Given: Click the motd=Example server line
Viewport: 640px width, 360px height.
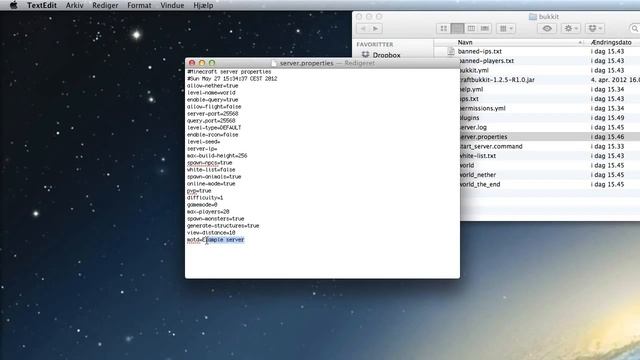Looking at the screenshot, I should (x=216, y=240).
